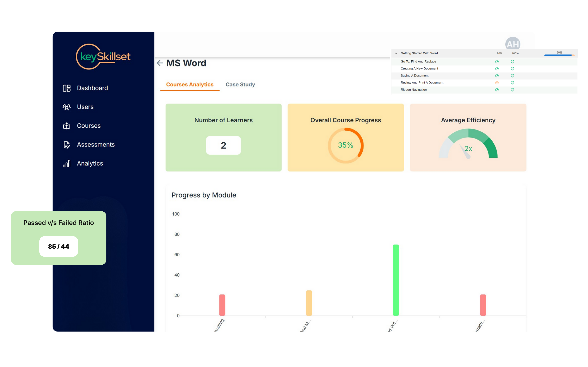This screenshot has height=367, width=588.
Task: Click the tall green chart bar
Action: [x=396, y=280]
